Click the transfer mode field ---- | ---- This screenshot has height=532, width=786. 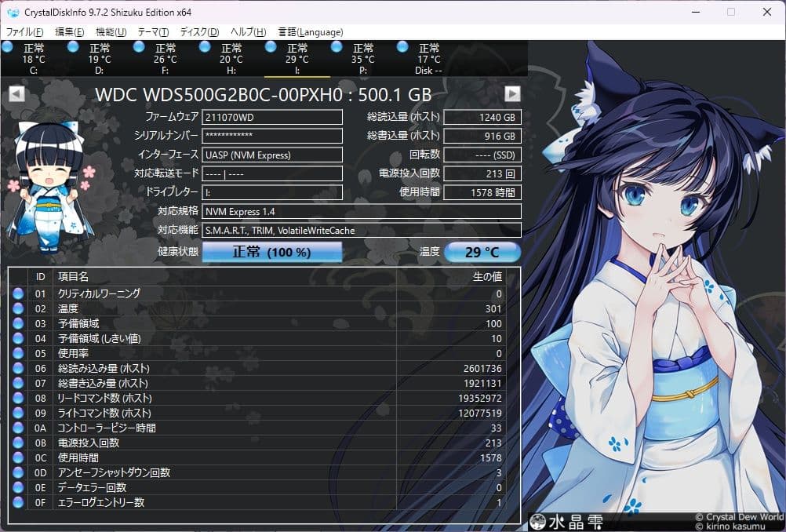coord(272,173)
